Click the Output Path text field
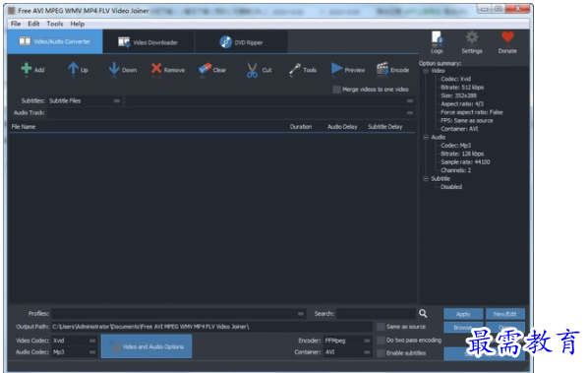 [211, 327]
